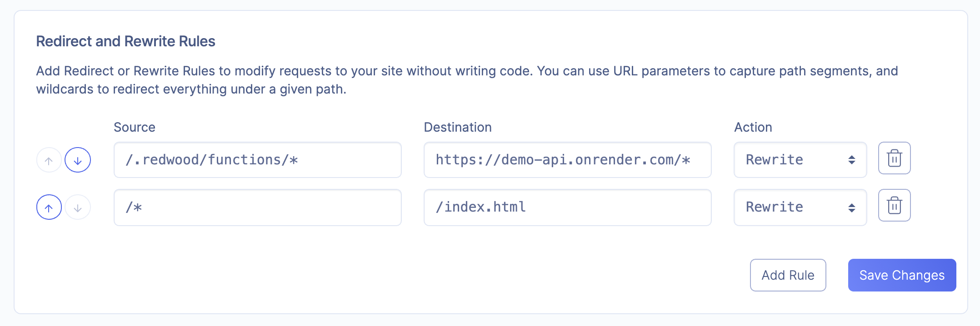980x326 pixels.
Task: Click the greyed-out down arrow on the /* rule
Action: click(x=78, y=207)
